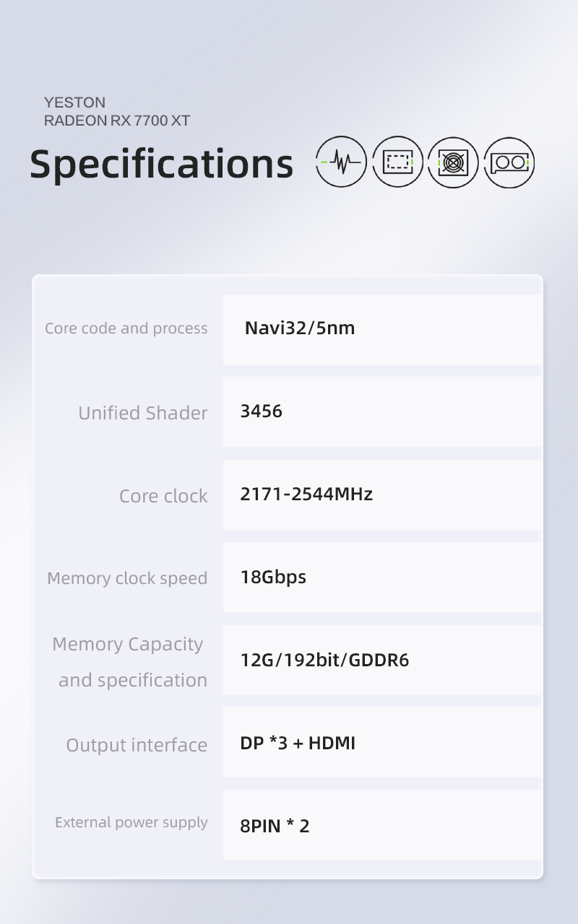Select the 12G/192bit/GDDR6 value
578x924 pixels.
click(x=324, y=661)
